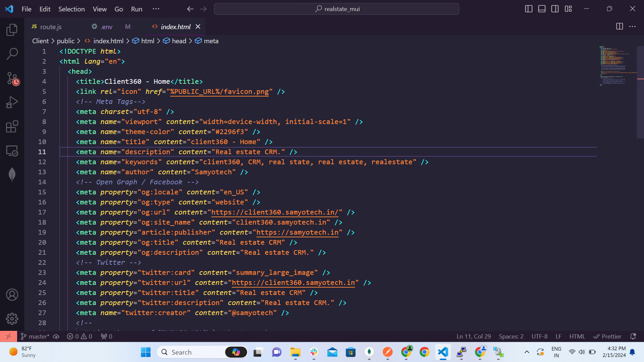Screen dimensions: 644x362
Task: Open the Extensions view
Action: (x=12, y=127)
